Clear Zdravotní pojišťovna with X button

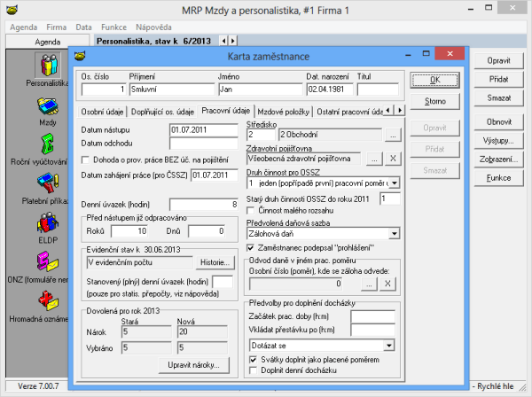point(393,159)
